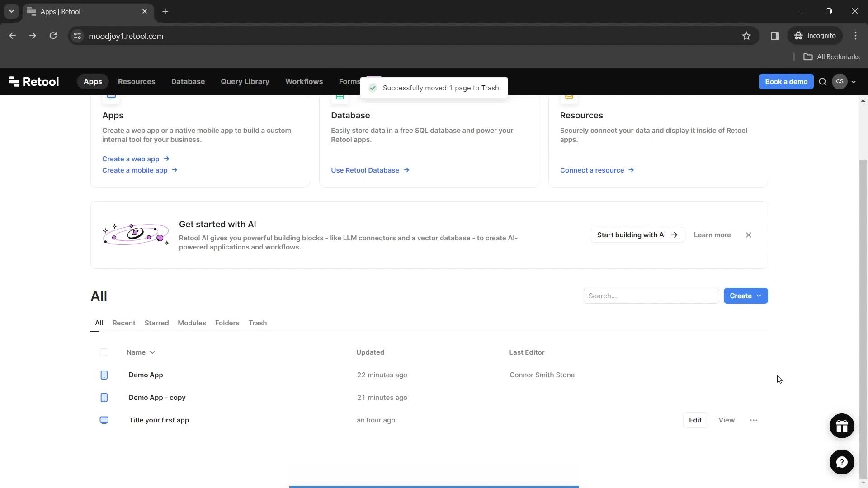Switch to the Recent tab
868x488 pixels.
coord(124,323)
